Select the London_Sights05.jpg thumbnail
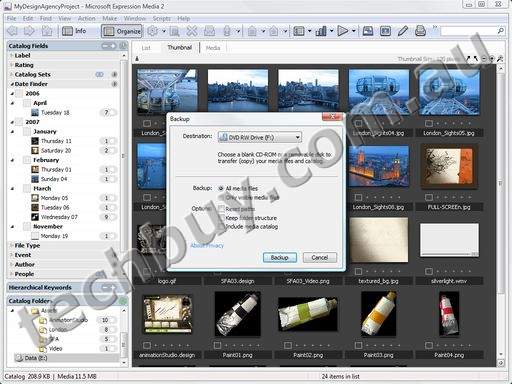The width and height of the screenshot is (512, 384). coord(449,92)
